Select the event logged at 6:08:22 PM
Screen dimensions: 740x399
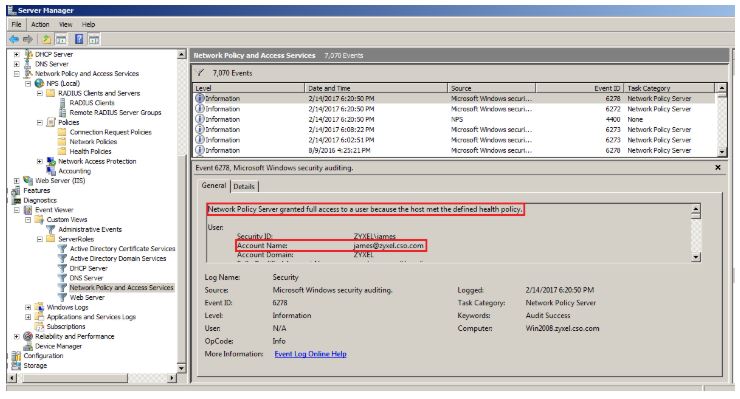click(454, 129)
